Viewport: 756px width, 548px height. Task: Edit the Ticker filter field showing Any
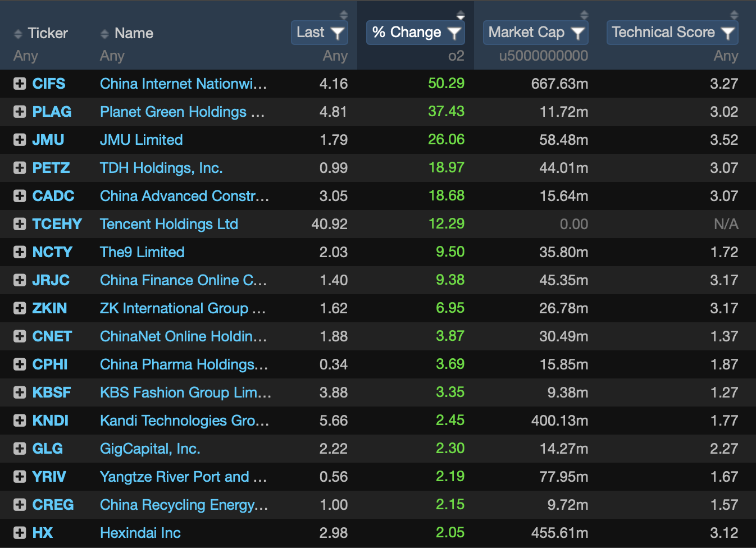(x=26, y=56)
